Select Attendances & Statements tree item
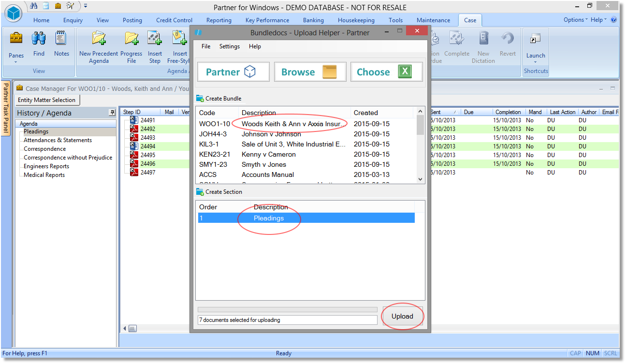 [x=58, y=140]
